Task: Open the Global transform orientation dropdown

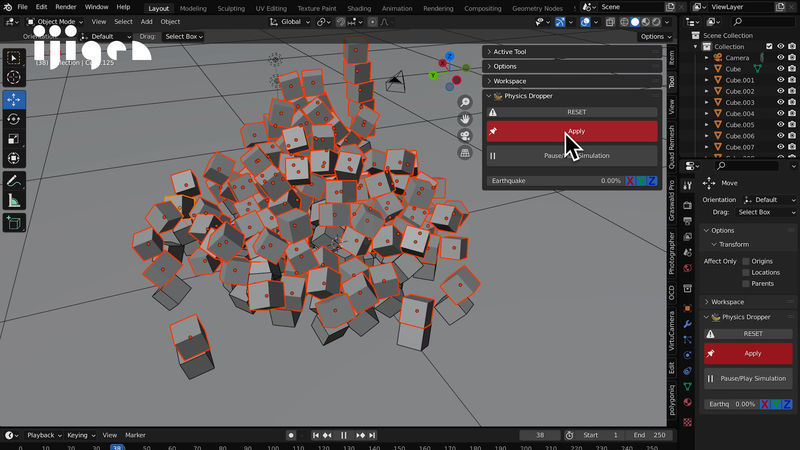Action: coord(290,22)
